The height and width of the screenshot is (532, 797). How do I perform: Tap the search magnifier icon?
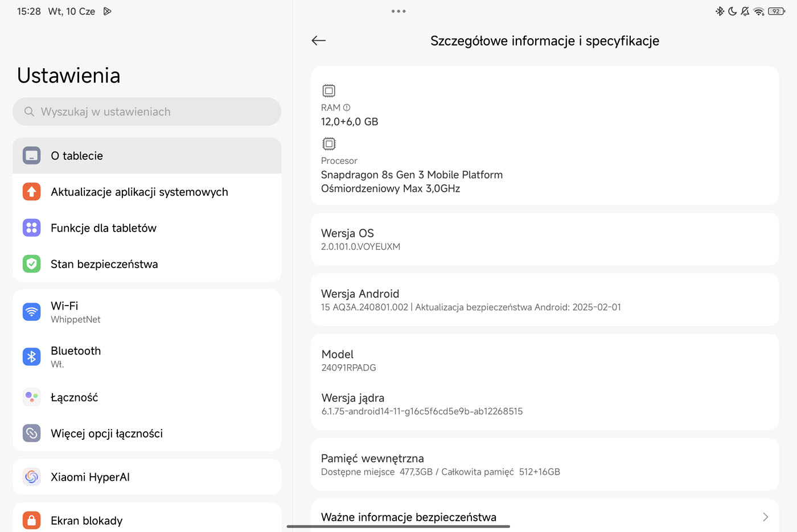point(29,112)
